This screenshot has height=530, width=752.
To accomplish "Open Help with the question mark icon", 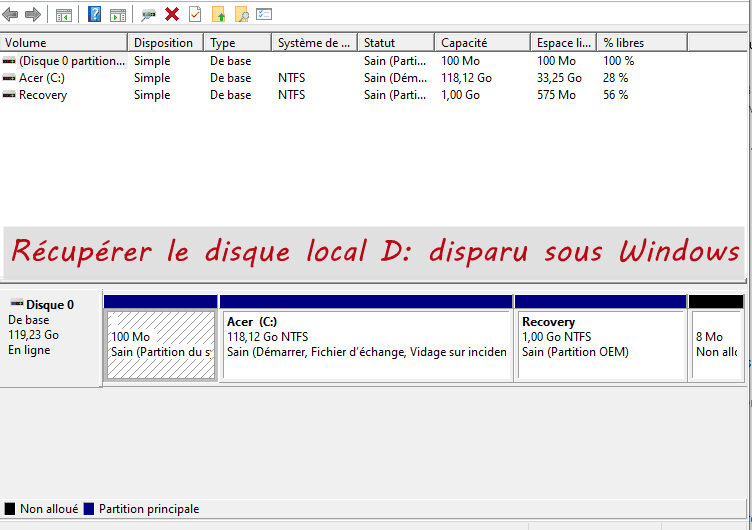I will pyautogui.click(x=94, y=14).
